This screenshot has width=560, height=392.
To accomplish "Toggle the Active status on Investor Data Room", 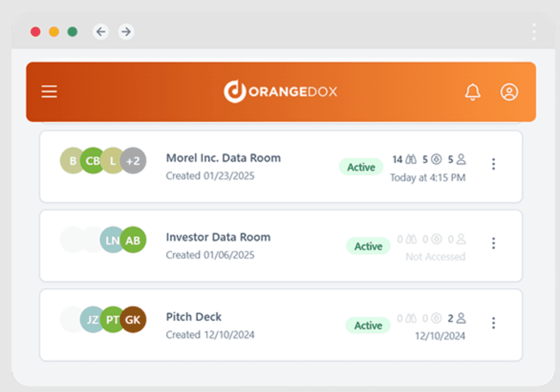I will click(x=368, y=246).
